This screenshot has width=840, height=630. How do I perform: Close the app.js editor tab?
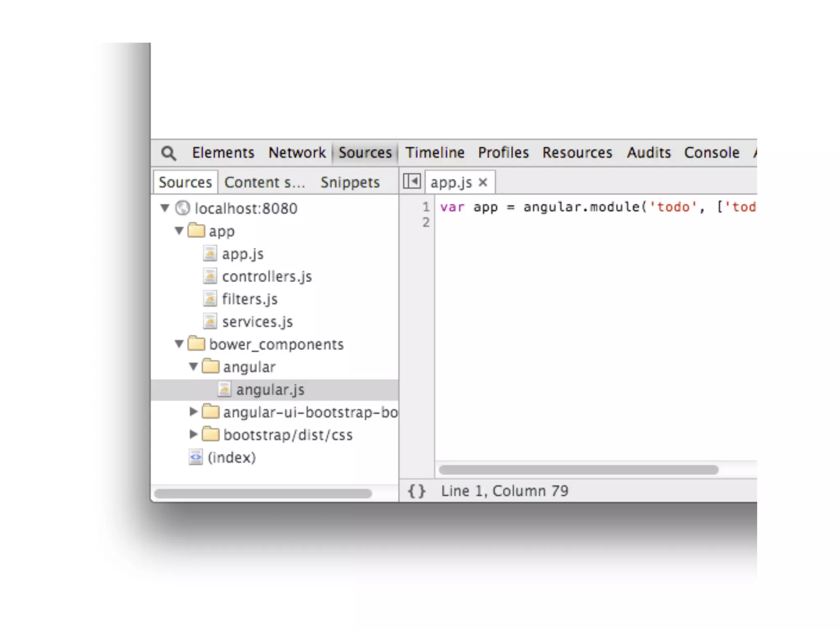coord(483,182)
